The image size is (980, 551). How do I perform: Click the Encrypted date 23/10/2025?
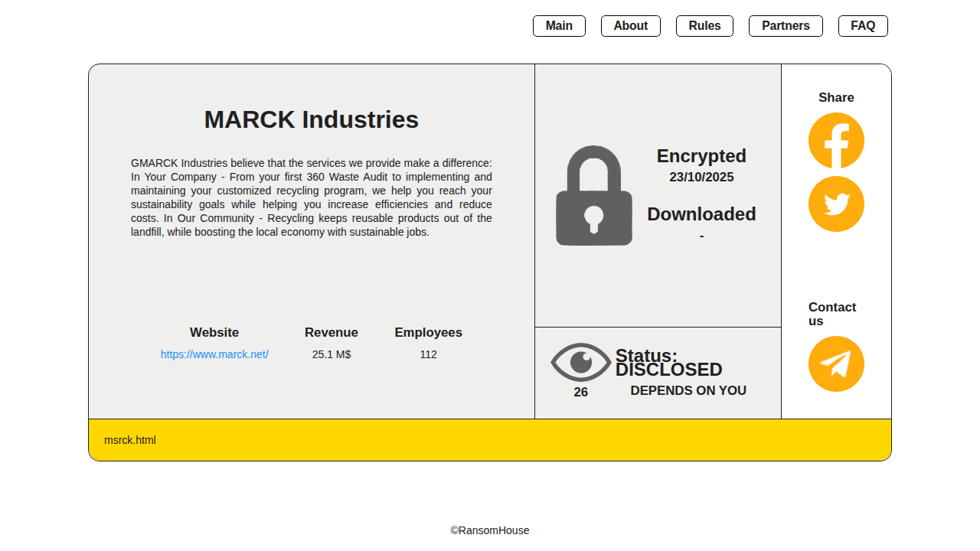coord(701,178)
